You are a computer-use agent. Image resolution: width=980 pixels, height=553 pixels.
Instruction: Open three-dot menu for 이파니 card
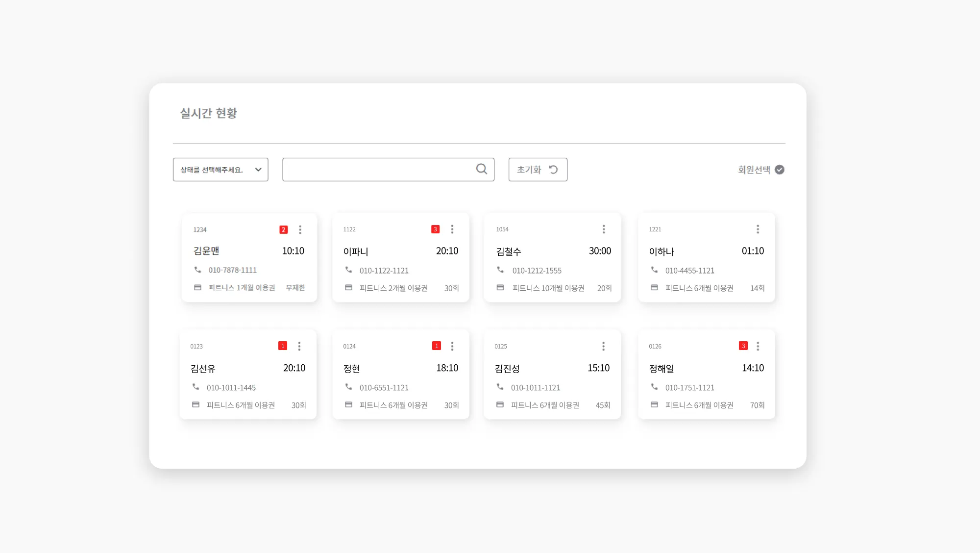click(x=452, y=229)
